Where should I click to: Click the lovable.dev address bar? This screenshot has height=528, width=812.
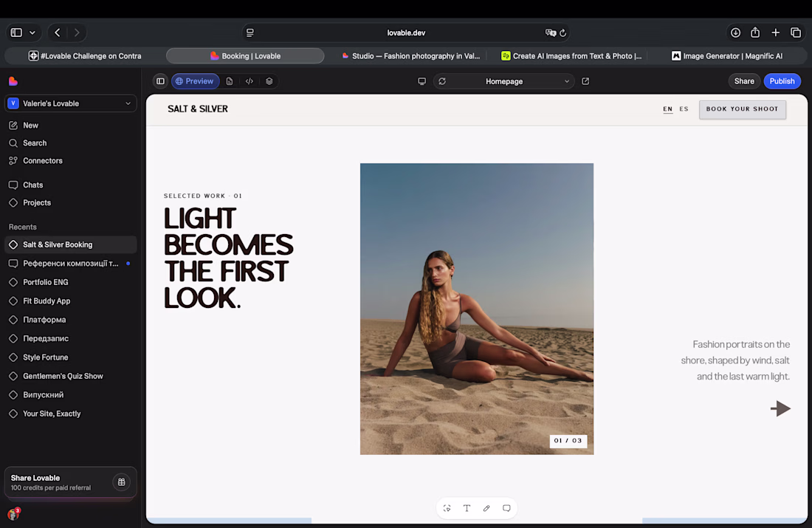point(406,32)
